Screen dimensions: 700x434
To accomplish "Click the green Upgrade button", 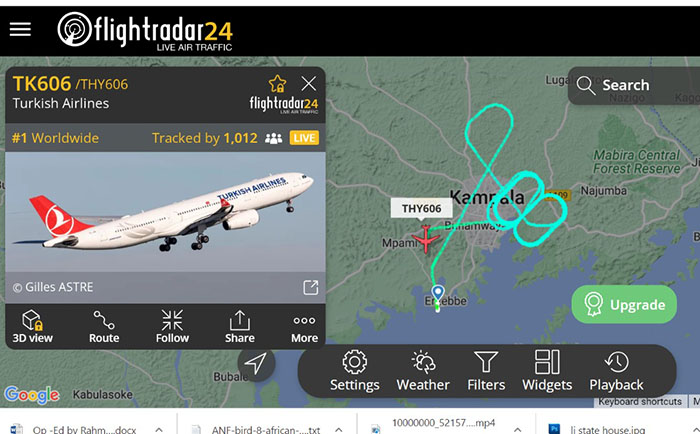I will point(624,305).
